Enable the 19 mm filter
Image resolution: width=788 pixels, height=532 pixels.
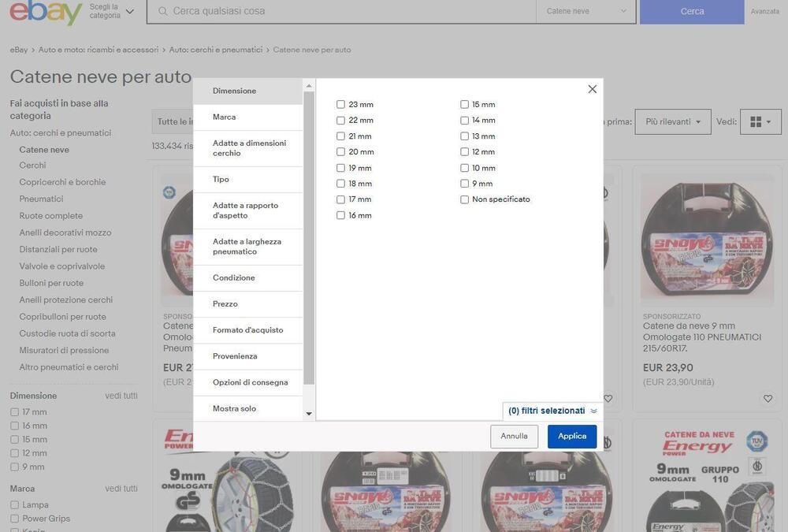click(x=340, y=168)
